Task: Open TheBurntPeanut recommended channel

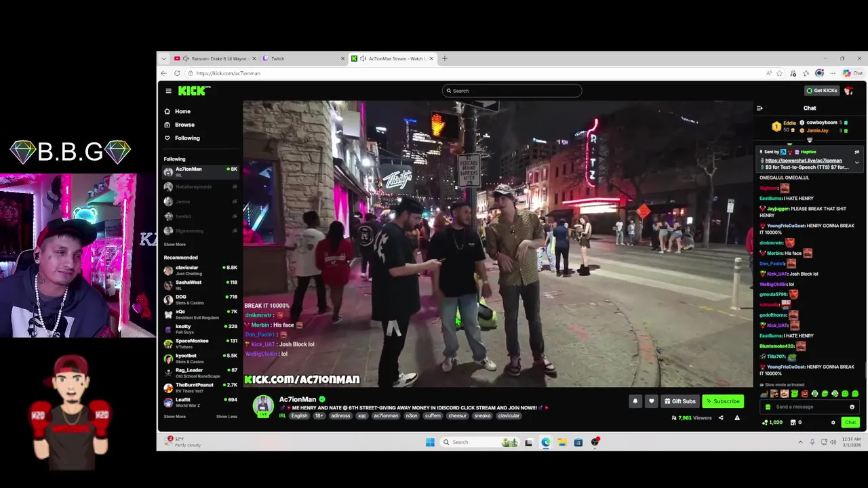Action: coord(200,387)
